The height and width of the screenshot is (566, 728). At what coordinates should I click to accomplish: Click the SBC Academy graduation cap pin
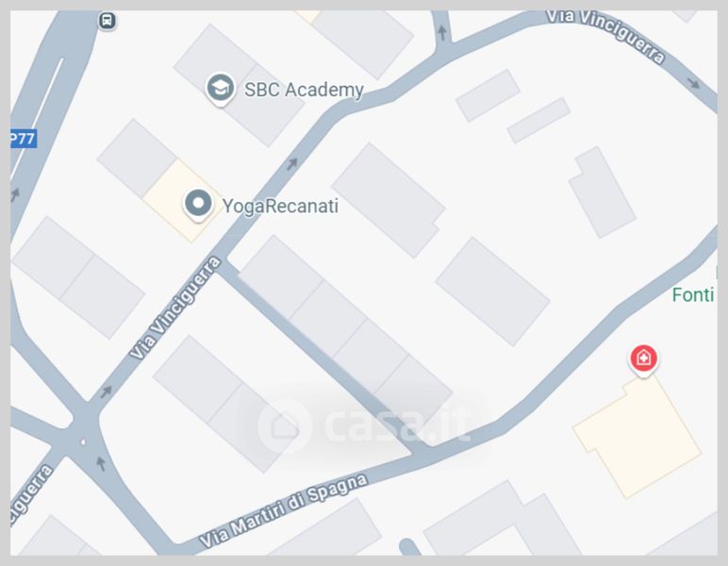(220, 88)
